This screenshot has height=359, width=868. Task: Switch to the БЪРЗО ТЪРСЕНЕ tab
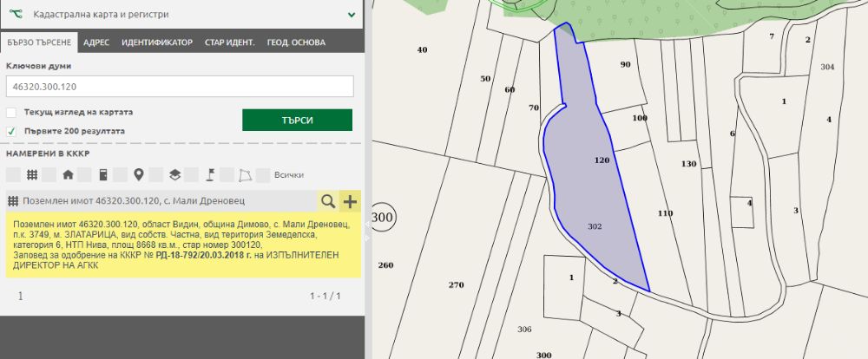coord(39,42)
